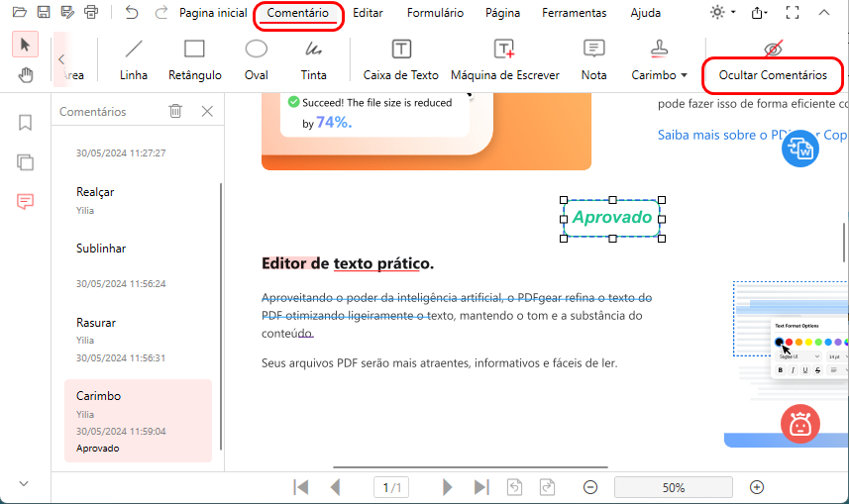This screenshot has width=849, height=504.
Task: Select the Máquina de Escrever tool
Action: click(504, 60)
